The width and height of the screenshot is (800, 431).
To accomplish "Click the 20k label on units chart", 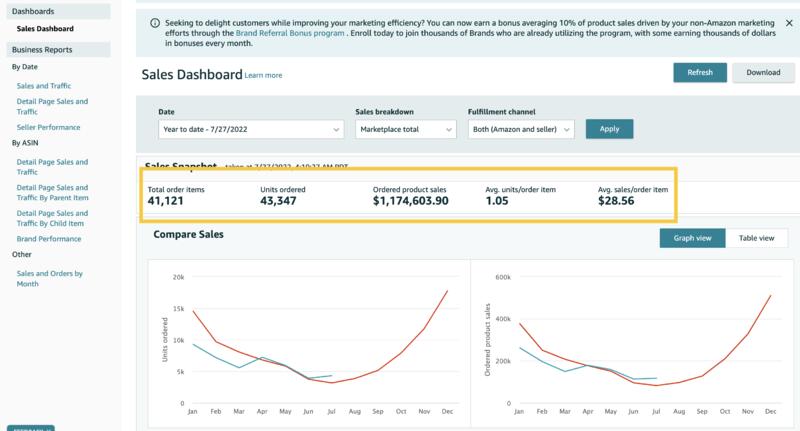I will 179,277.
